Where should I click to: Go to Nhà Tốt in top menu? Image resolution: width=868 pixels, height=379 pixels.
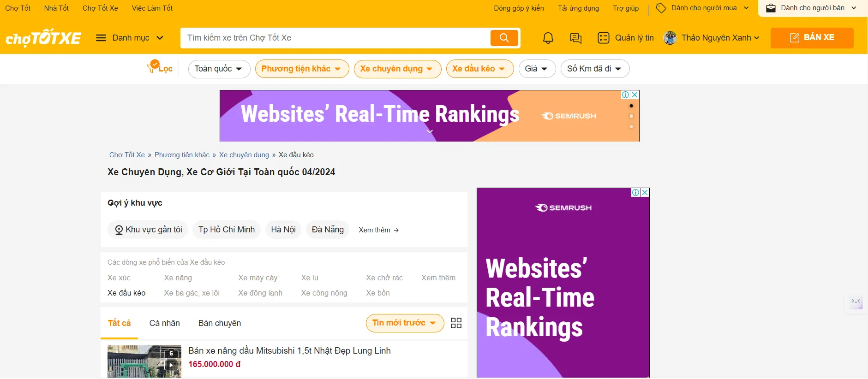click(56, 8)
